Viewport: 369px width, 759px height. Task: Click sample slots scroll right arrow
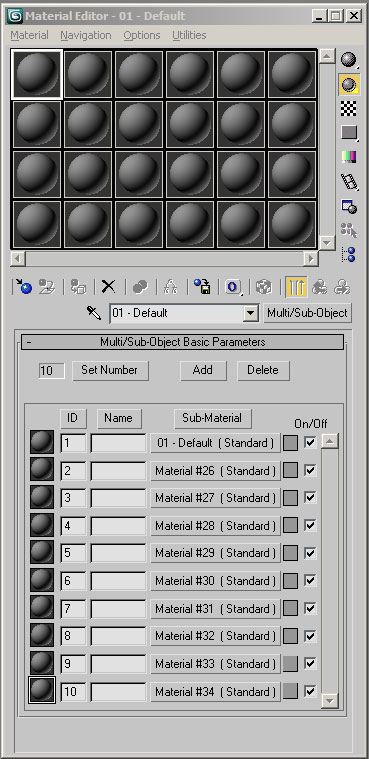pos(310,258)
